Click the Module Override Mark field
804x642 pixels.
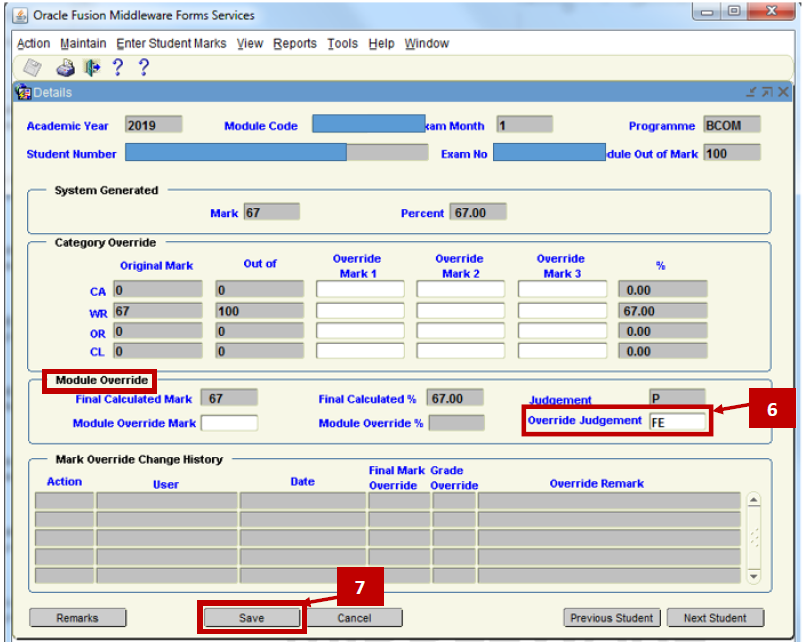coord(229,423)
